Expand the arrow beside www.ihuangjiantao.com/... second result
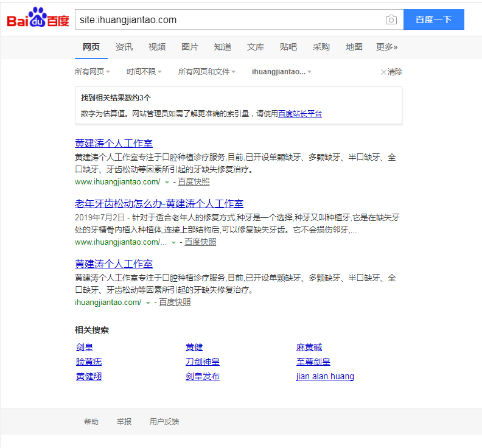This screenshot has height=448, width=482. click(x=173, y=243)
